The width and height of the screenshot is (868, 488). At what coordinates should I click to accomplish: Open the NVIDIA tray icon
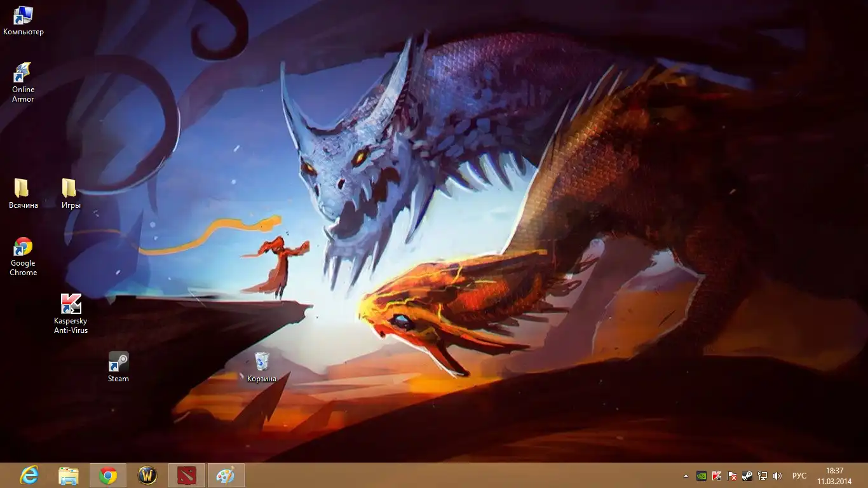[x=702, y=476]
